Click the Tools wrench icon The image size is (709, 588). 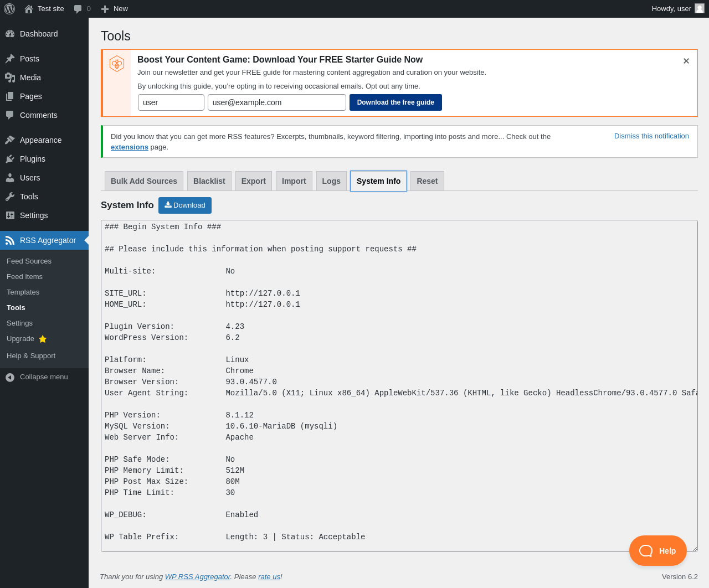(10, 197)
